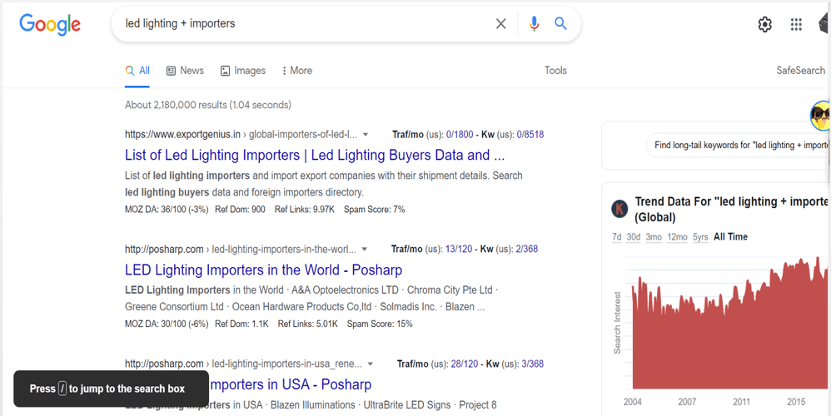This screenshot has width=832, height=416.
Task: Expand dropdown arrow beside led-lighting-importers-in-the-worl URL
Action: (365, 249)
